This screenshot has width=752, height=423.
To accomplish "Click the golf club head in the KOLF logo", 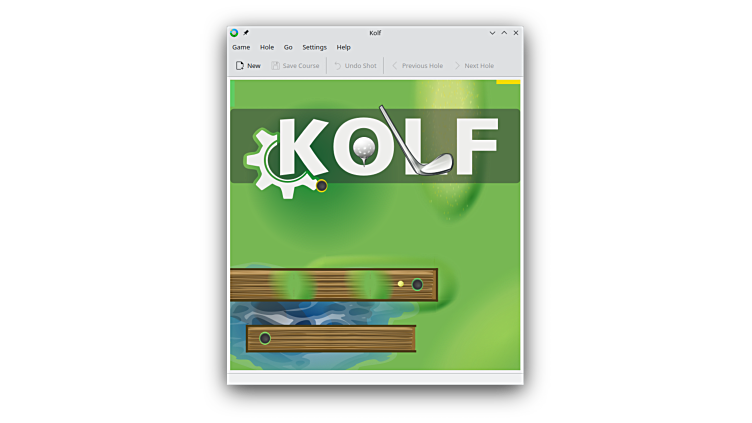I will coord(435,165).
